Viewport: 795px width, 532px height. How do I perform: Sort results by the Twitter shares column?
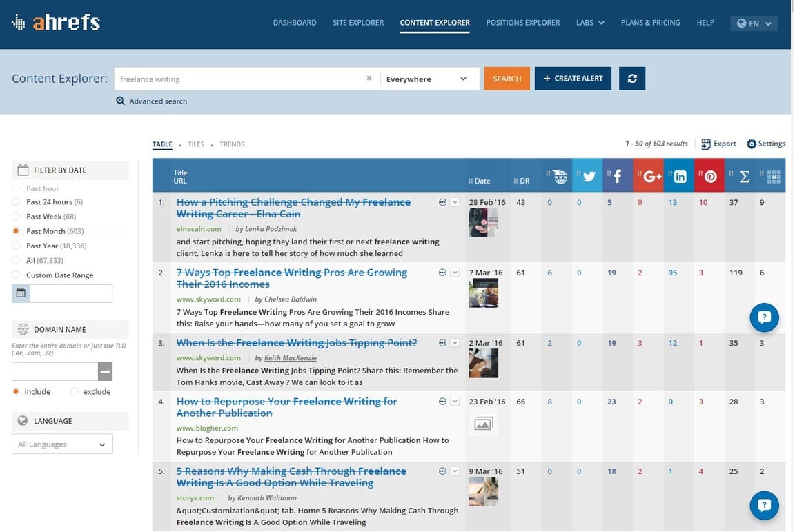pyautogui.click(x=588, y=177)
